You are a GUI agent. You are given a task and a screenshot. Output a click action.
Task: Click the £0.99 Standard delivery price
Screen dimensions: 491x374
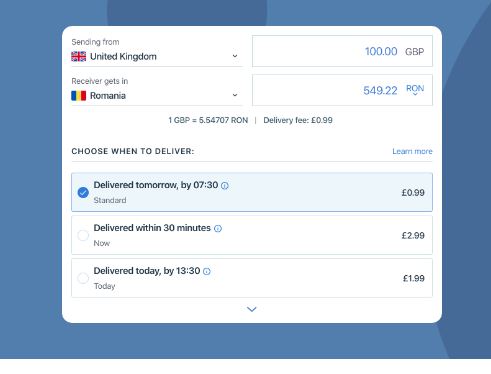[413, 193]
